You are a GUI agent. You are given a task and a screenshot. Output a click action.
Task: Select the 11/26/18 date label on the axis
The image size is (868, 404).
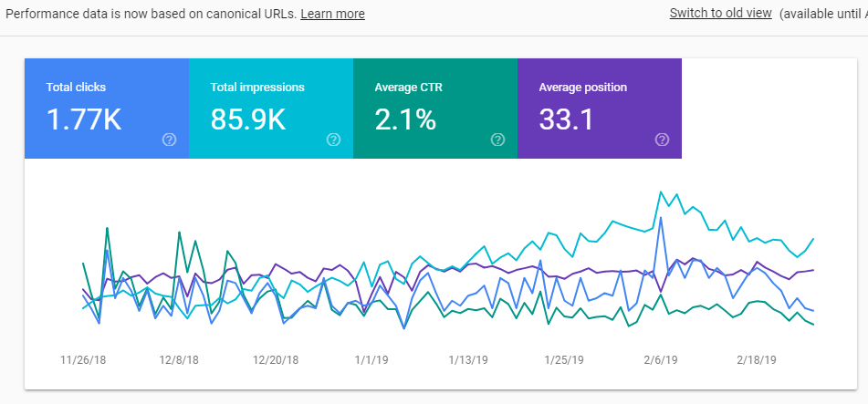[83, 359]
